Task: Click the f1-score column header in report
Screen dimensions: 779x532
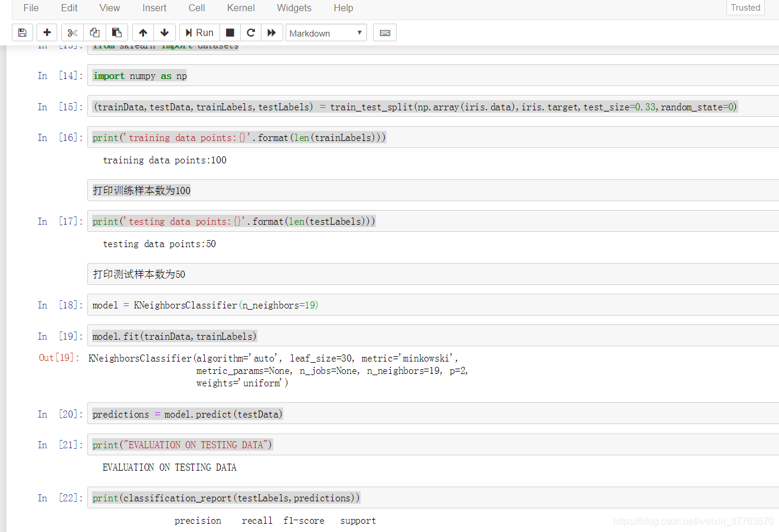Action: (x=304, y=521)
